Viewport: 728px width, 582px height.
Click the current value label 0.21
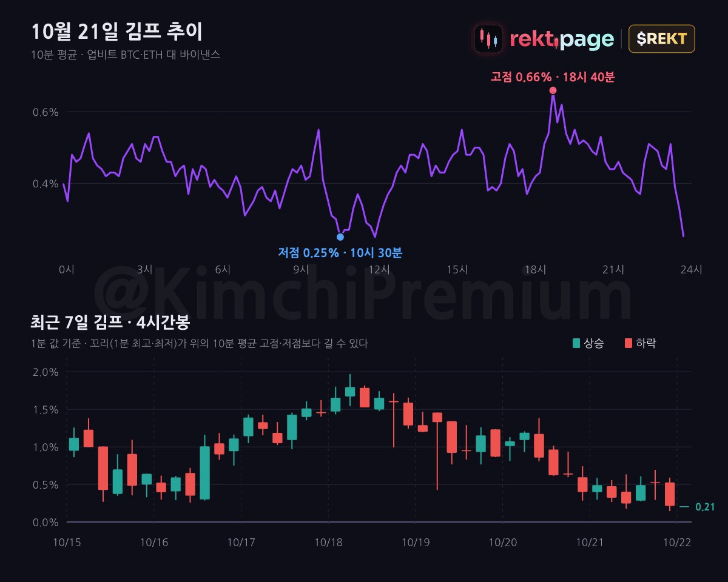click(x=704, y=507)
